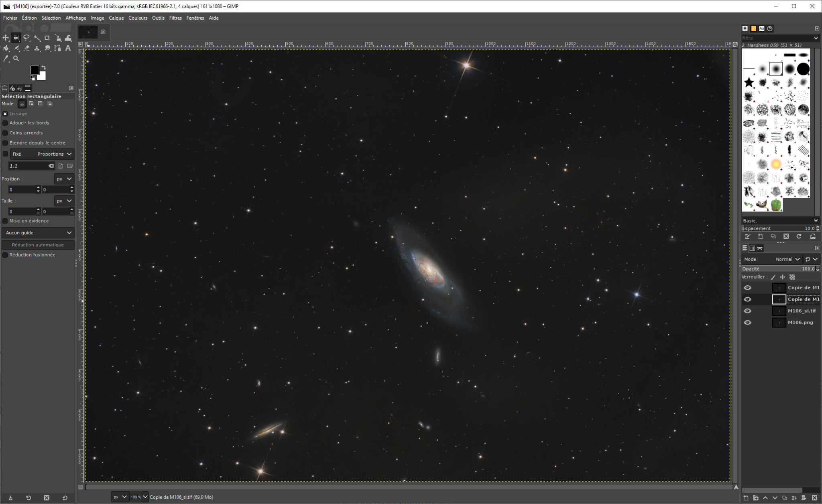Enable Étendre depuis le centre
Viewport: 822px width, 504px height.
(x=5, y=143)
